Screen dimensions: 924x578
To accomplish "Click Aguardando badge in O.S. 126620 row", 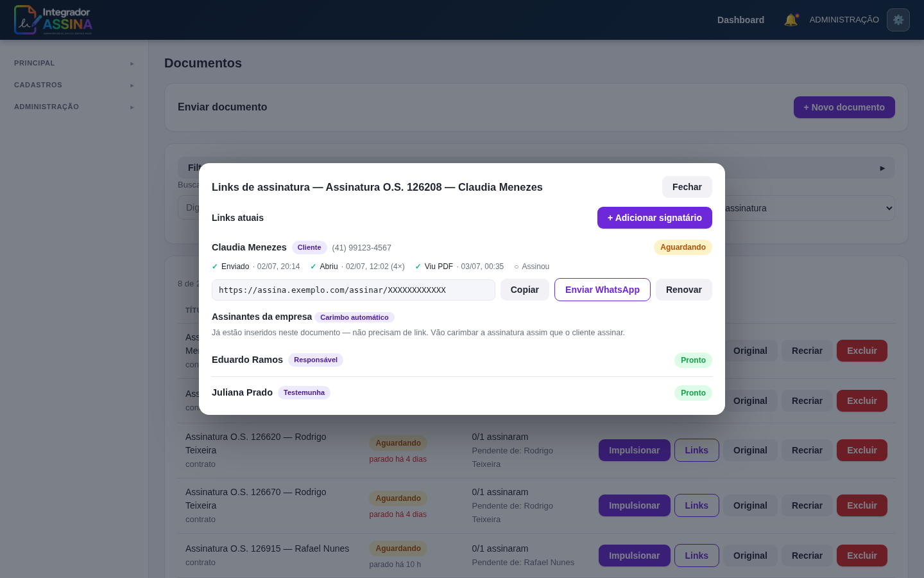I will pyautogui.click(x=398, y=443).
